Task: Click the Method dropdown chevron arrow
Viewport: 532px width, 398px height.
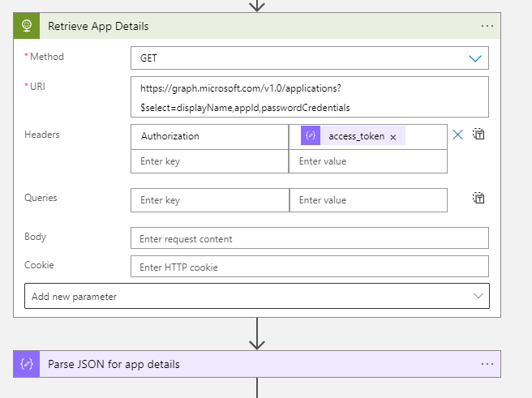Action: [474, 58]
